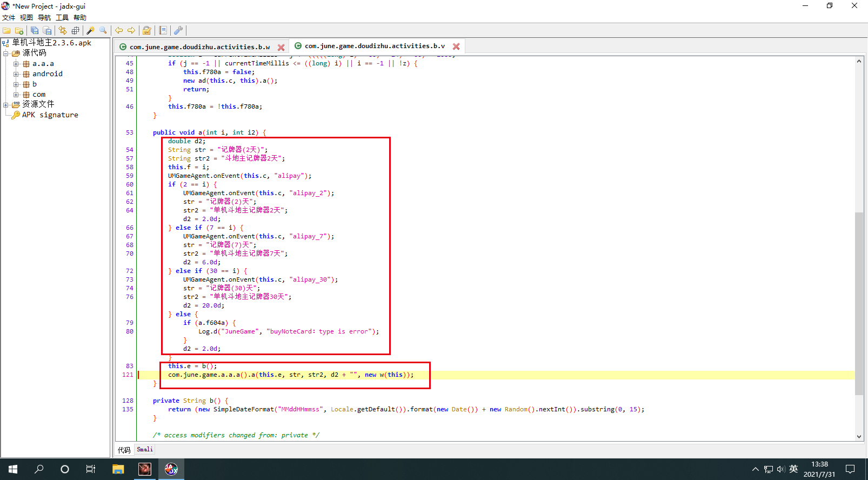Click the class icon on the activities.b.w tab
Image resolution: width=868 pixels, height=480 pixels.
(x=123, y=47)
